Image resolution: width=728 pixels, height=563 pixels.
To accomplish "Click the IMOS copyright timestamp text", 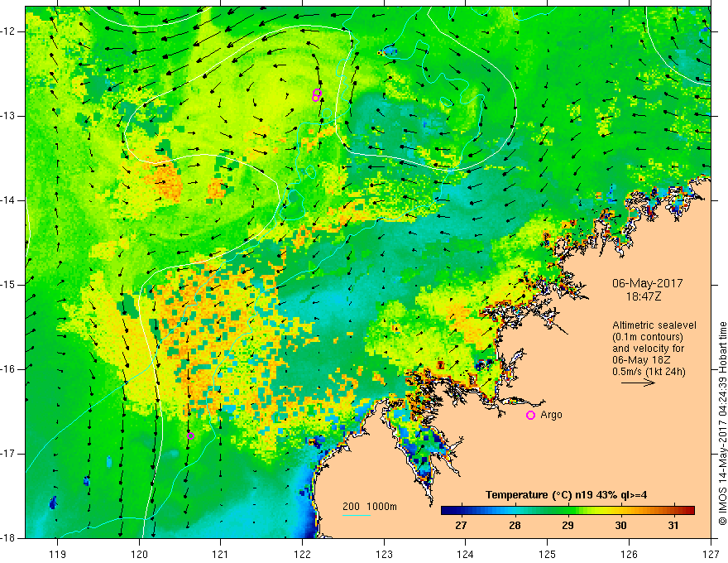I will (722, 424).
